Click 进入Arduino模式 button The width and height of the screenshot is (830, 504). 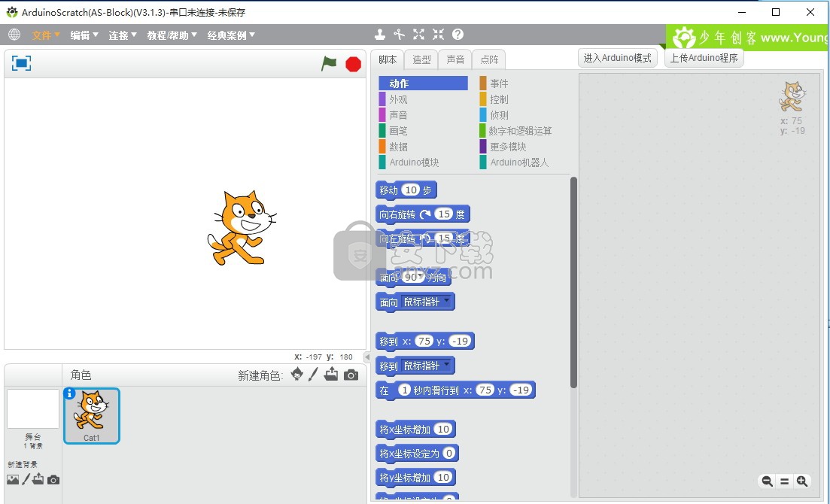pos(617,58)
